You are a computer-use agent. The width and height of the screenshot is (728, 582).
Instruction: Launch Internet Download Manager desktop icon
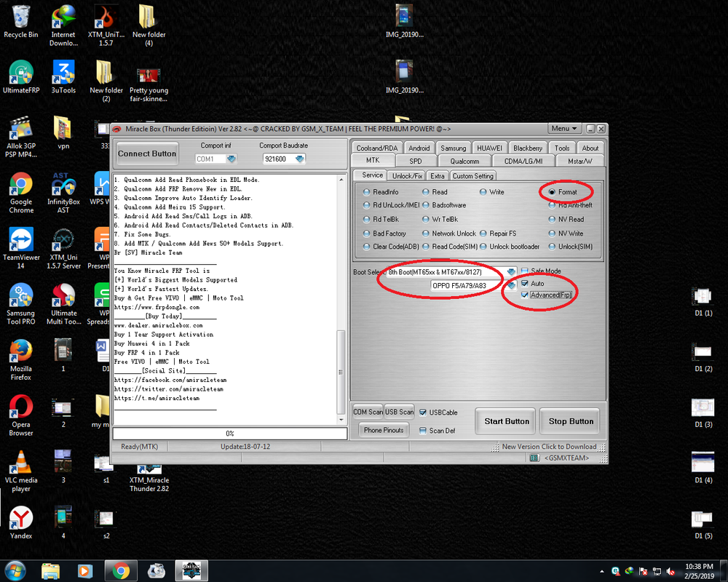click(x=63, y=25)
